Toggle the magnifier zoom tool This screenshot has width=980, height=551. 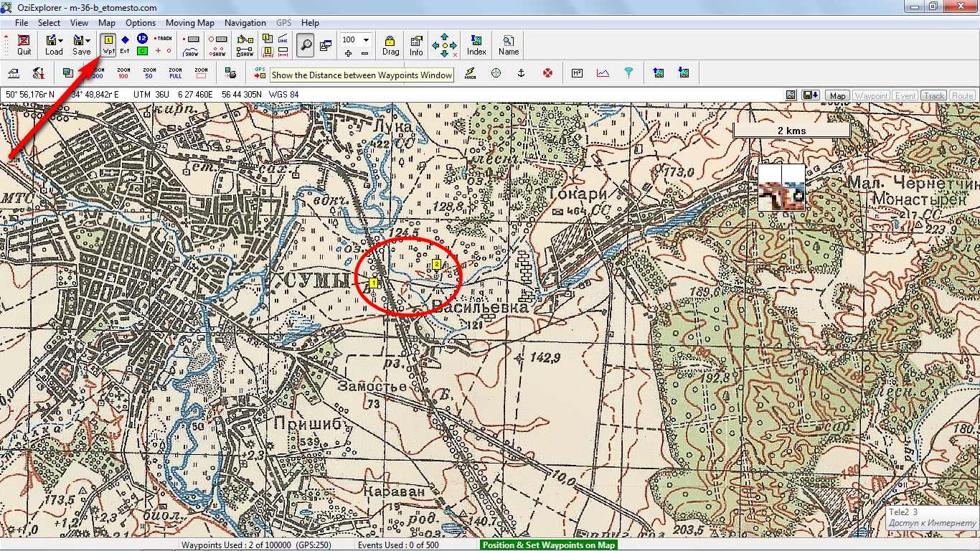point(306,44)
